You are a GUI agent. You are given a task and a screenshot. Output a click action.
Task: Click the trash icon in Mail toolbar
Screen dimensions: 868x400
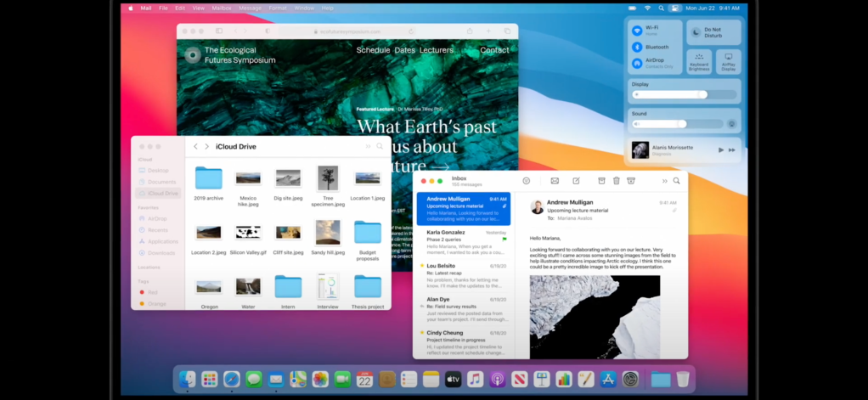point(617,181)
